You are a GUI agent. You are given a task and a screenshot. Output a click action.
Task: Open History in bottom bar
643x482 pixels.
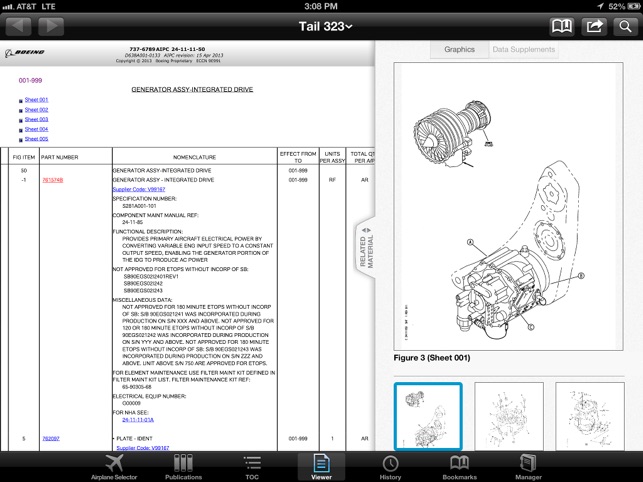[390, 467]
